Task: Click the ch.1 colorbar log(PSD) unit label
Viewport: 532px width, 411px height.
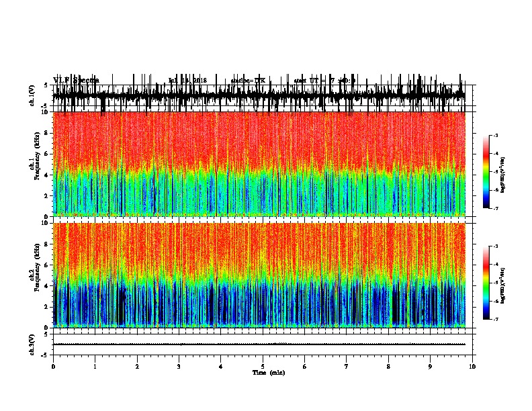Action: [503, 175]
